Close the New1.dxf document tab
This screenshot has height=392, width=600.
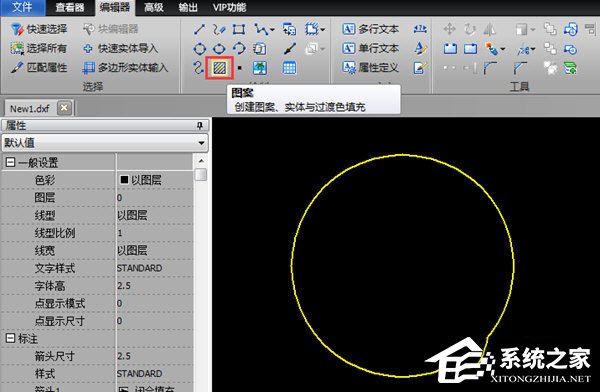click(64, 108)
